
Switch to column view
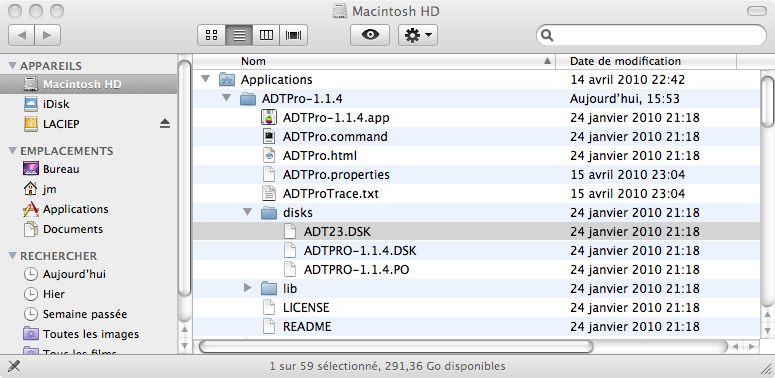[266, 35]
